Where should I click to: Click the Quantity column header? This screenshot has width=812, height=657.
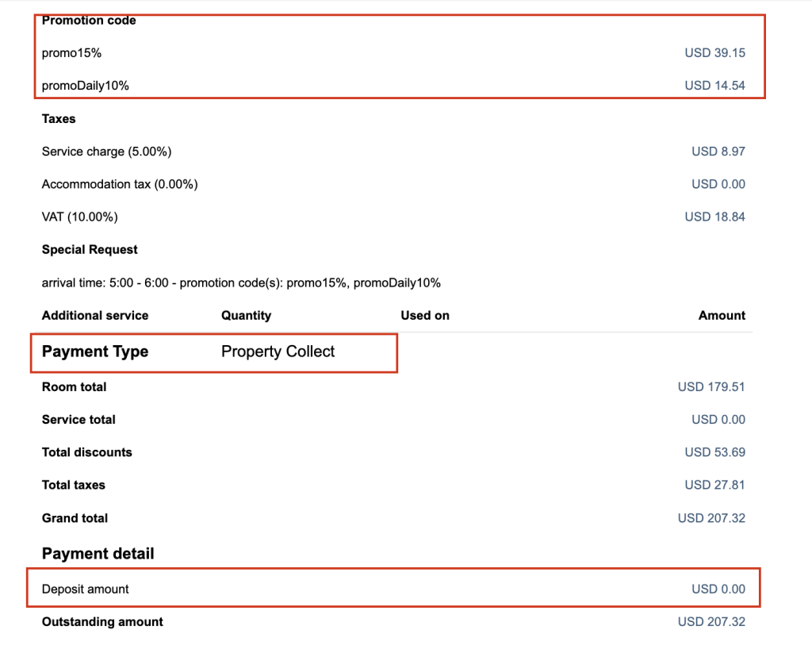point(246,316)
